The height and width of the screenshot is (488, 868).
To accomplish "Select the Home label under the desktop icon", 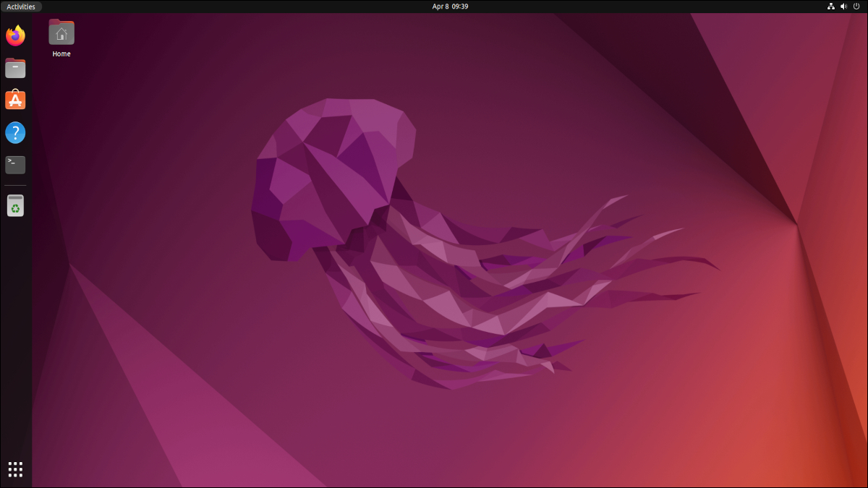I will [x=61, y=53].
